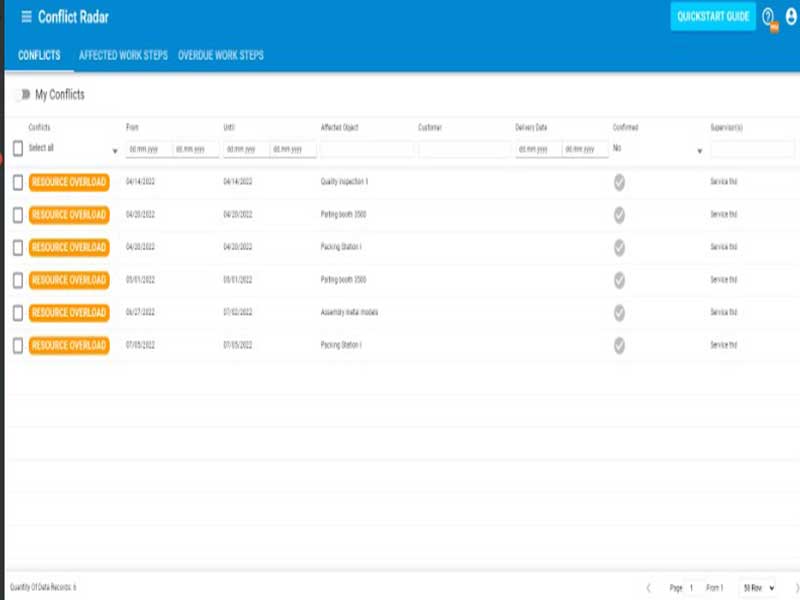Image resolution: width=800 pixels, height=600 pixels.
Task: Select checkbox for the 04/14/2022 conflict row
Action: coord(17,182)
